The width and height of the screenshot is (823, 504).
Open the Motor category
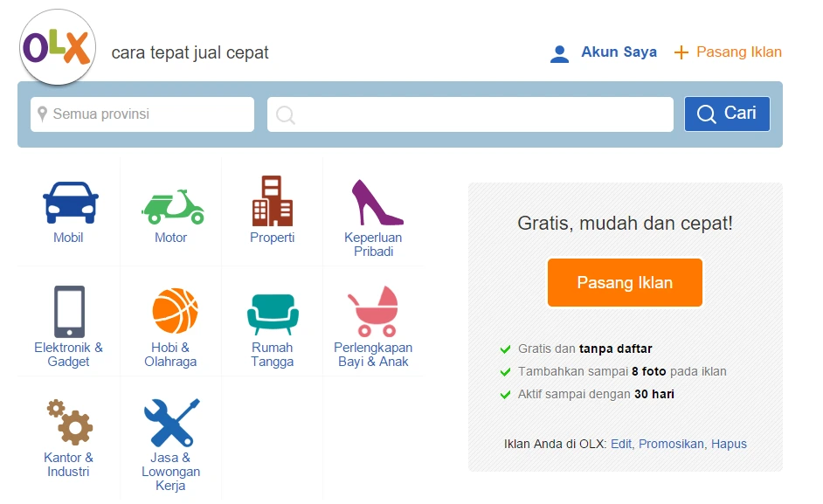(171, 203)
